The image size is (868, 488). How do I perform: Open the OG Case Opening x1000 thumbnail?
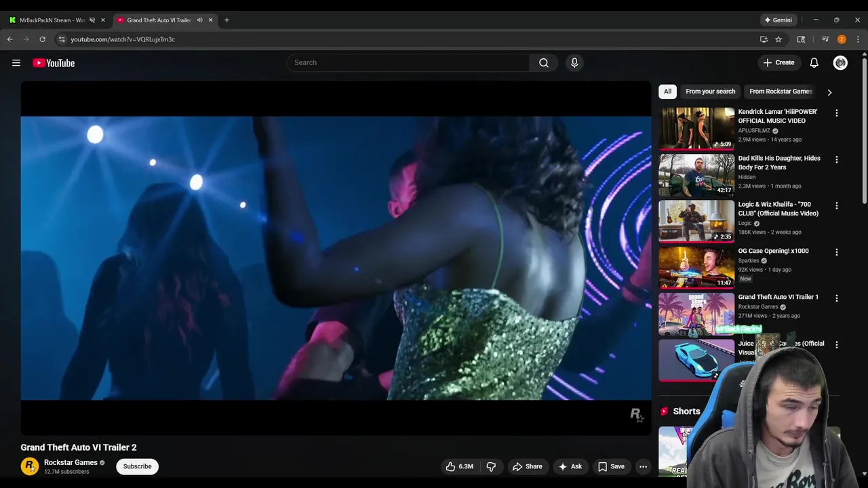(696, 267)
